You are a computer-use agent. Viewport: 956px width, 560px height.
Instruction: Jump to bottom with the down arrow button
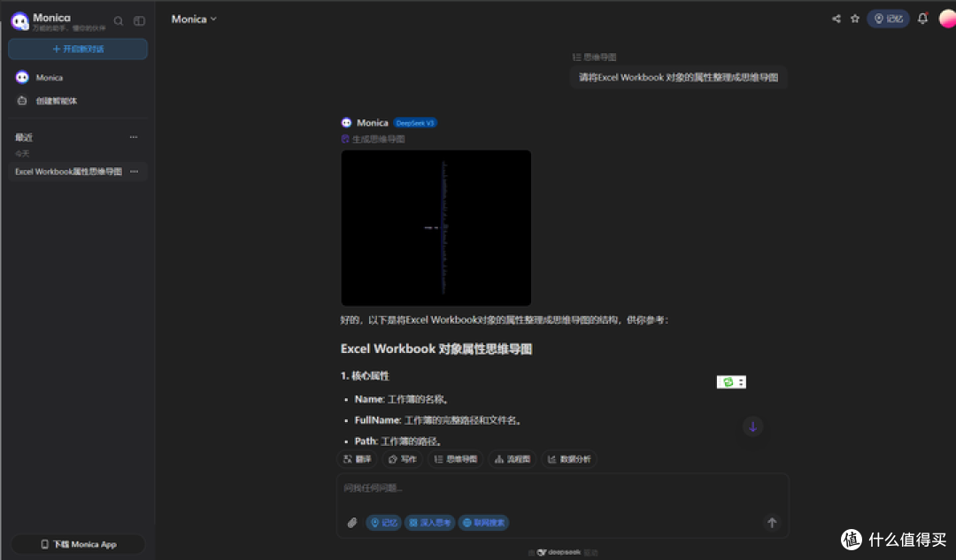753,426
